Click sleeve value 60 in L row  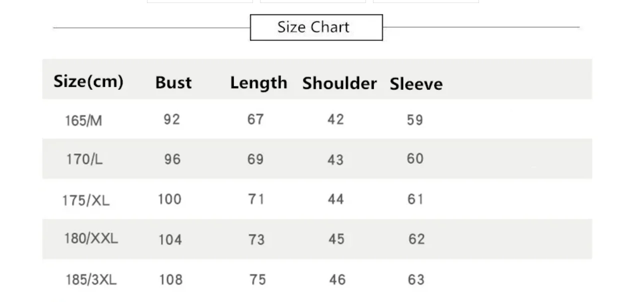(x=415, y=159)
